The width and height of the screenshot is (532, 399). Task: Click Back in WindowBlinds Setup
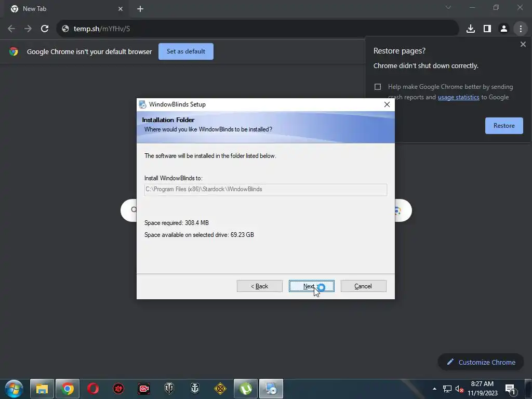click(260, 286)
